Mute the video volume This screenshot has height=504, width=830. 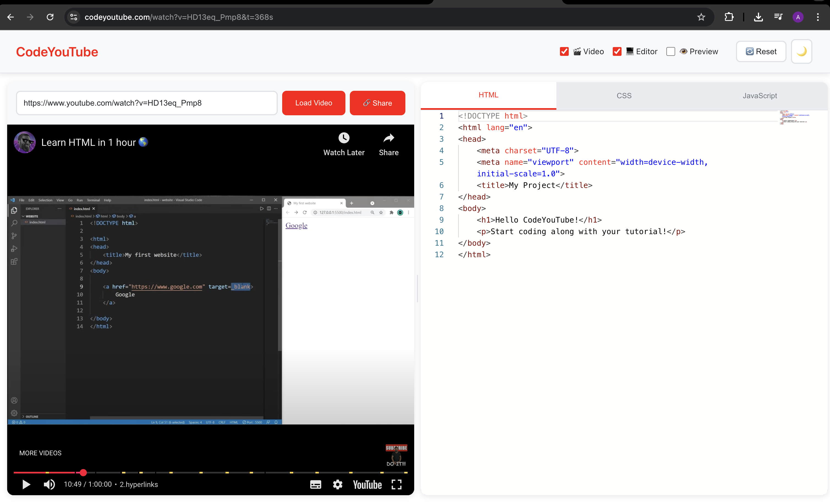[49, 484]
